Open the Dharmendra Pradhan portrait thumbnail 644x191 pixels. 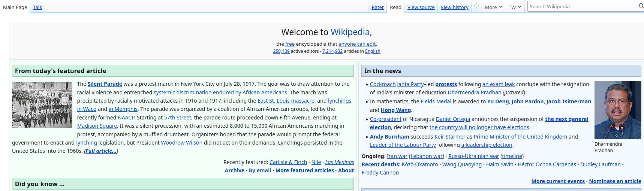pyautogui.click(x=618, y=110)
